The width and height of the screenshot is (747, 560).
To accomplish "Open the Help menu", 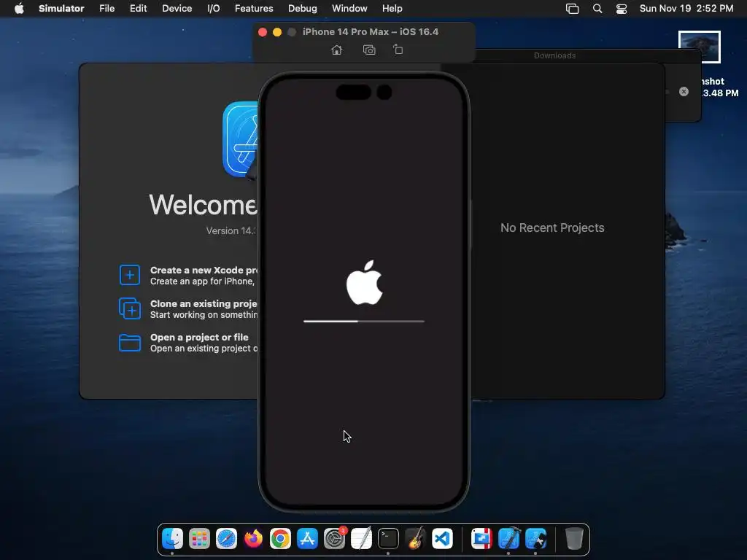I will (x=392, y=9).
